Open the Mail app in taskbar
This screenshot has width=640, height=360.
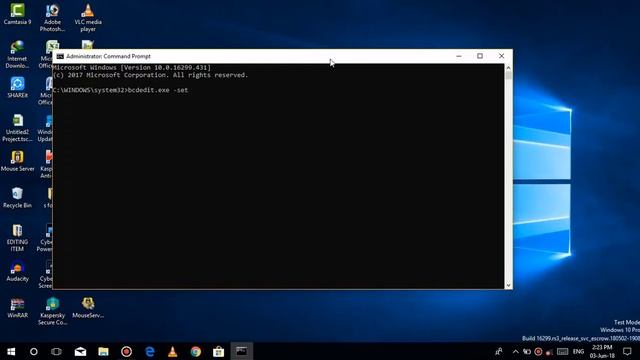pyautogui.click(x=80, y=351)
